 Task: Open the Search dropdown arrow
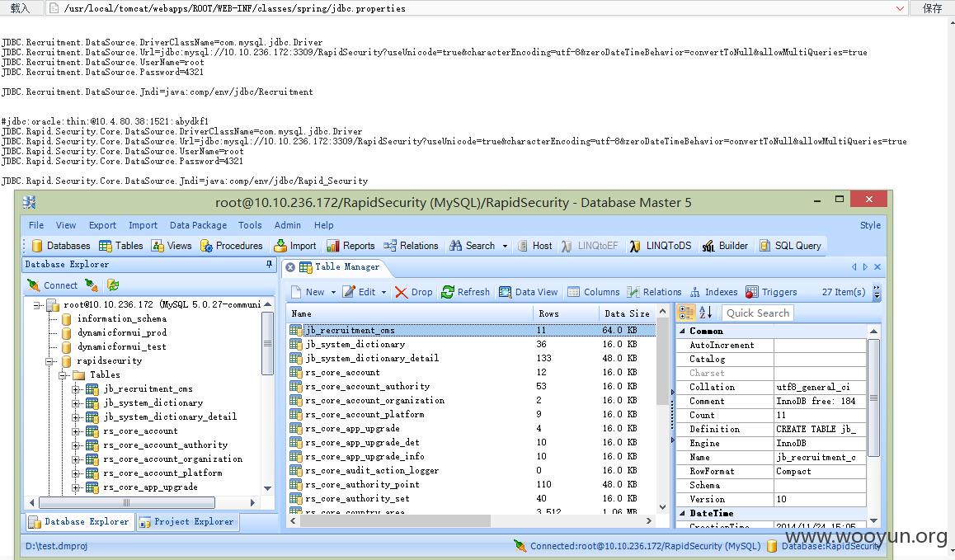click(505, 246)
